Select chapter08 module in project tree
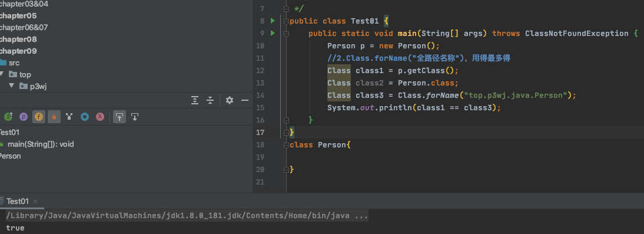Screen dimensions: 644x234 (18, 39)
